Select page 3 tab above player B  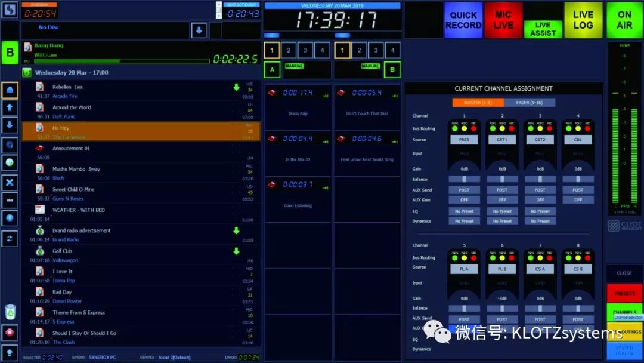click(376, 50)
